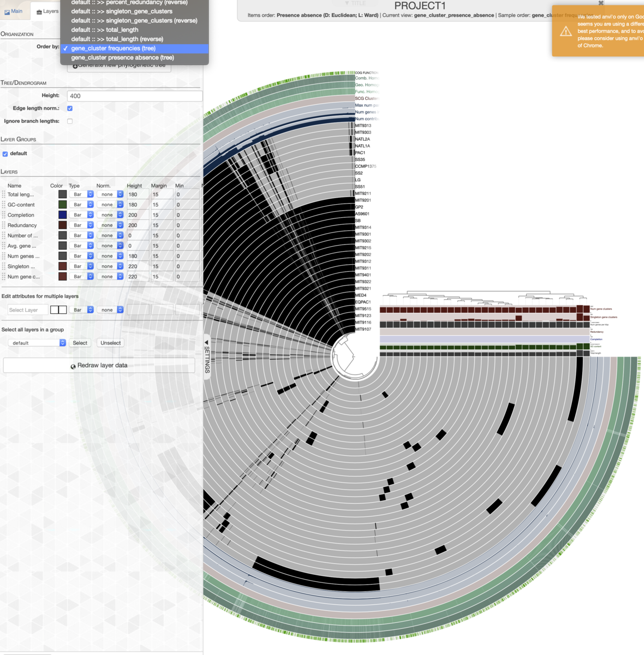Click the PROJECT1 title text
Viewport: 644px width, 655px height.
pos(420,6)
